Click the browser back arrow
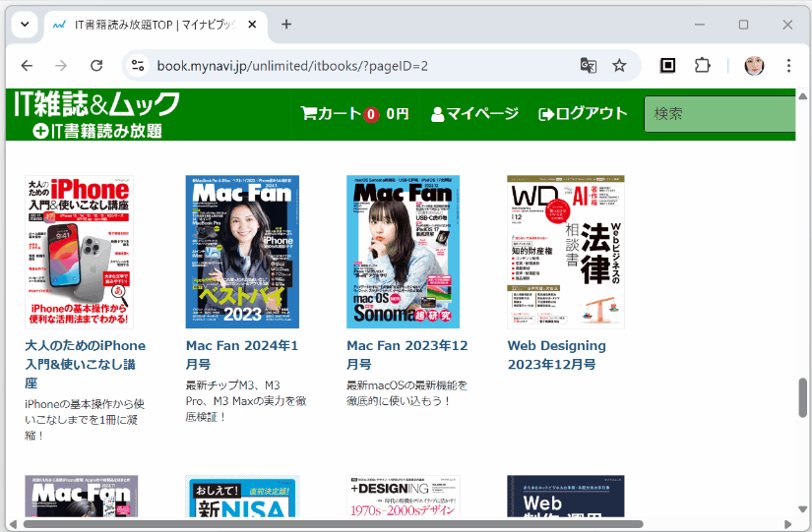Screen dimensions: 812x532 [x=27, y=66]
